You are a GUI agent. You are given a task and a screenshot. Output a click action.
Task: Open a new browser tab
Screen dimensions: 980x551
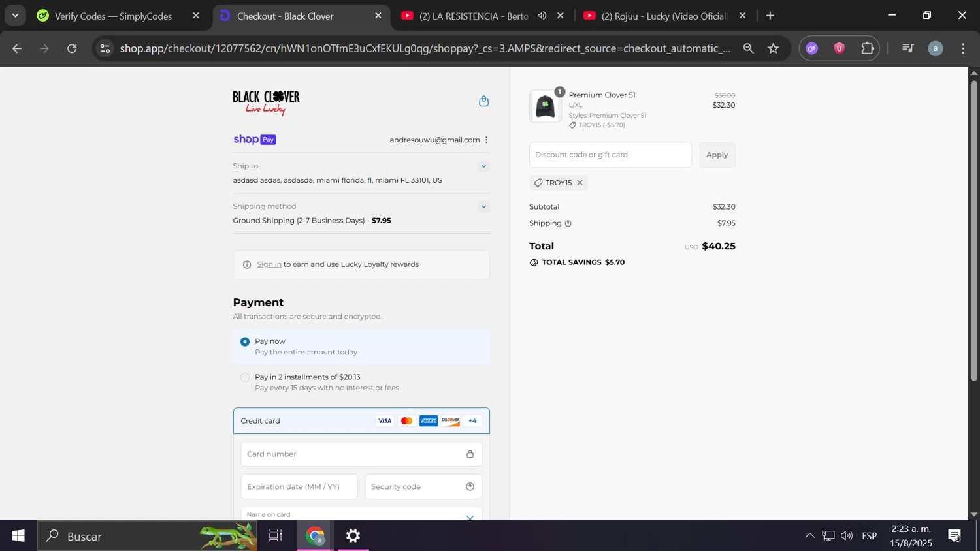770,16
